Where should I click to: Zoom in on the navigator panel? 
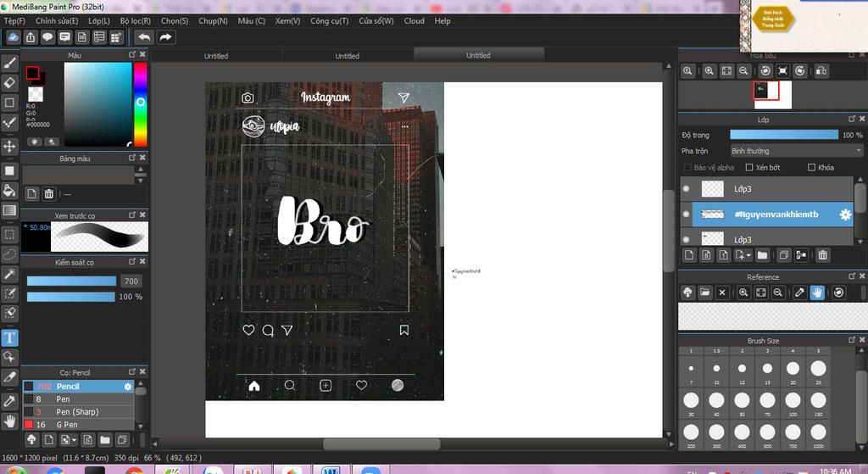pyautogui.click(x=709, y=71)
